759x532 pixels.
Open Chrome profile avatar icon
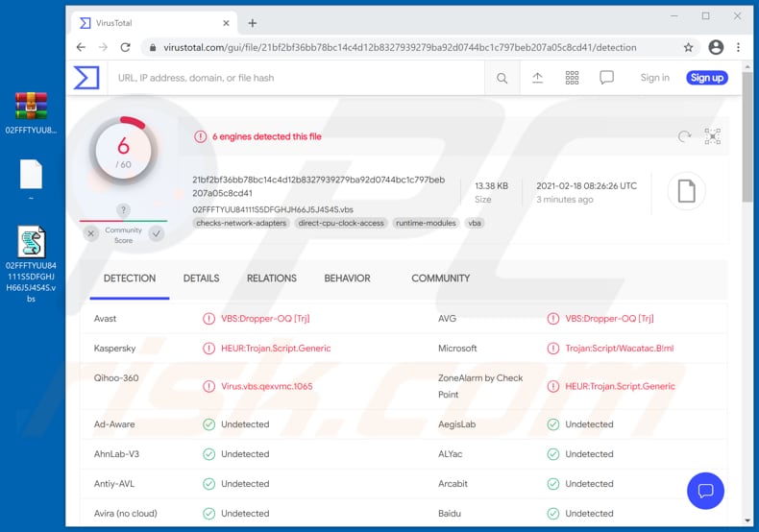[716, 47]
